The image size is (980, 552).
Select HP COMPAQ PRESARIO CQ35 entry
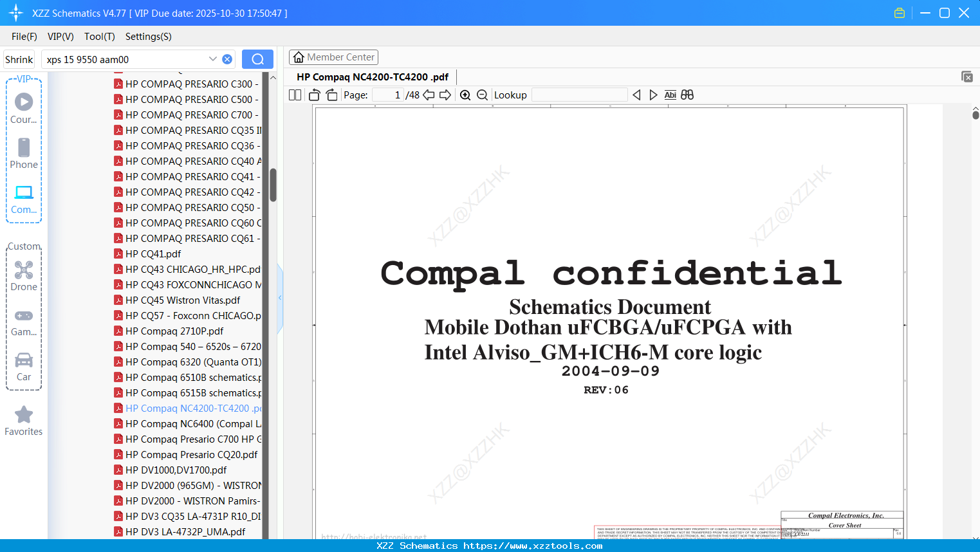(187, 130)
